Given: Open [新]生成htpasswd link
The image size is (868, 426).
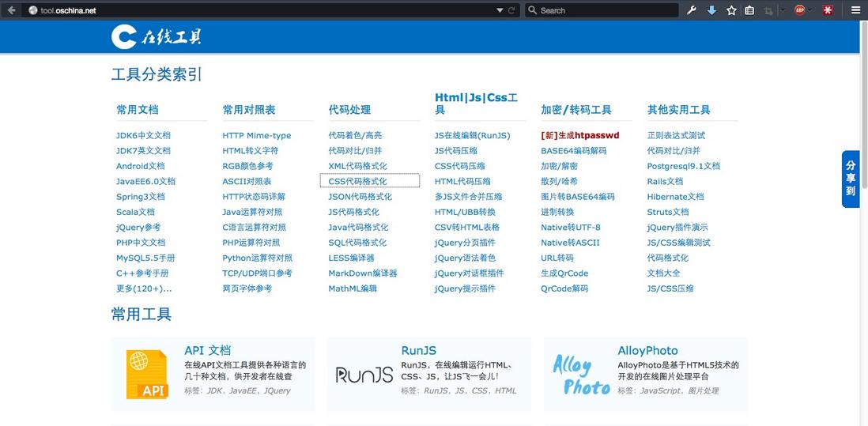Looking at the screenshot, I should 580,136.
